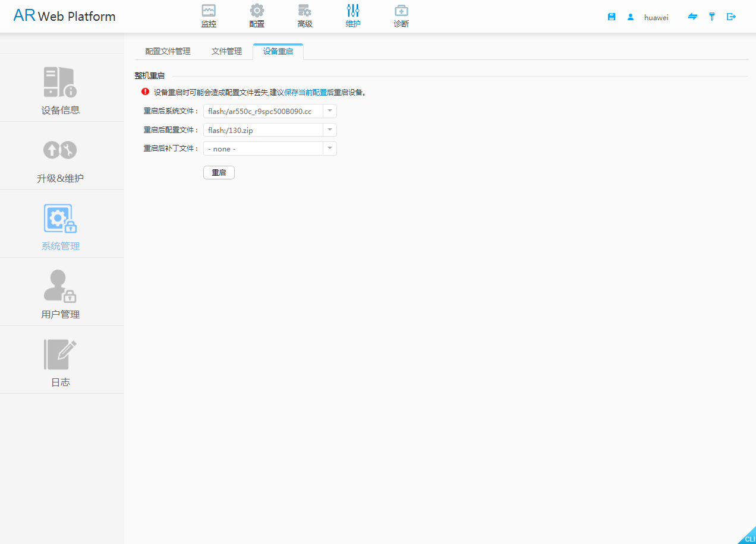Switch to the 配置文件管理 tab

coord(168,52)
